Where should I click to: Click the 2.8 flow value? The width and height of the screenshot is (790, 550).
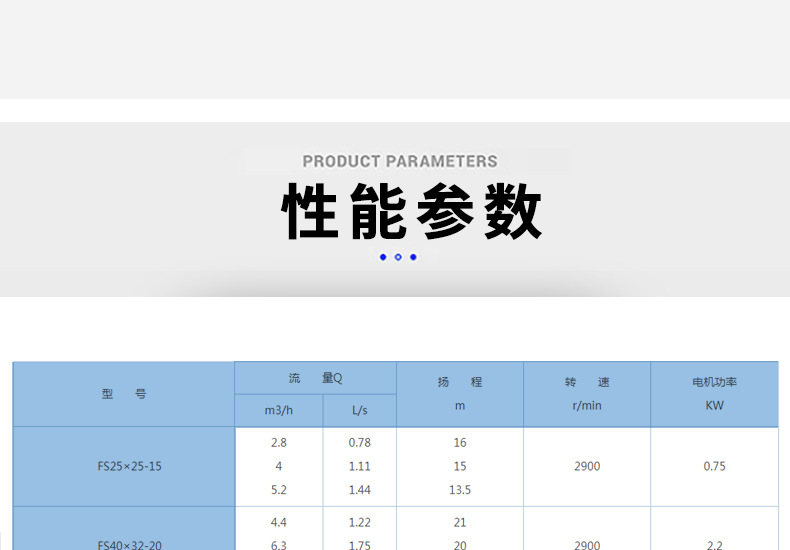(x=279, y=443)
